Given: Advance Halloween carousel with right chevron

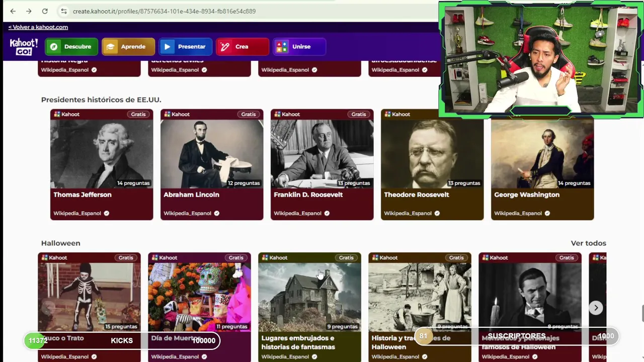Looking at the screenshot, I should (x=596, y=308).
